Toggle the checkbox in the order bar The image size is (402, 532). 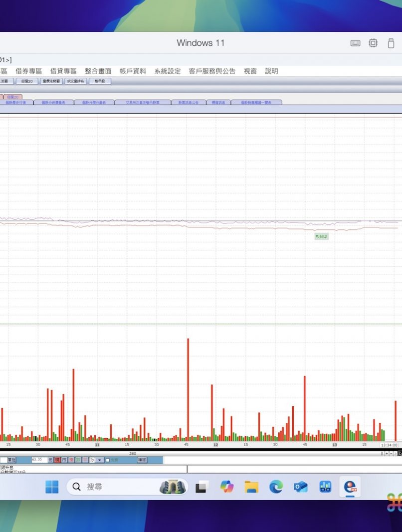coord(108,460)
